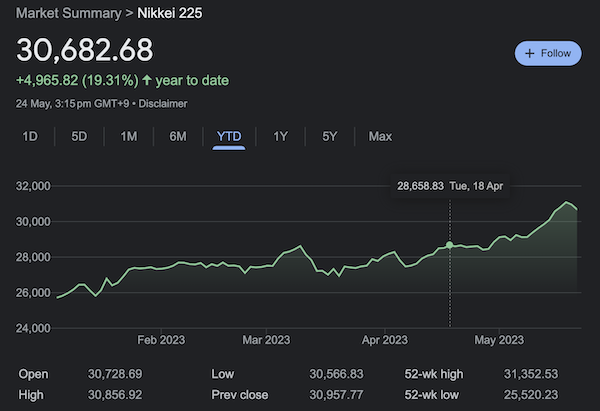600x411 pixels.
Task: Click the 52-wk high value 31,352.53
Action: pos(531,374)
